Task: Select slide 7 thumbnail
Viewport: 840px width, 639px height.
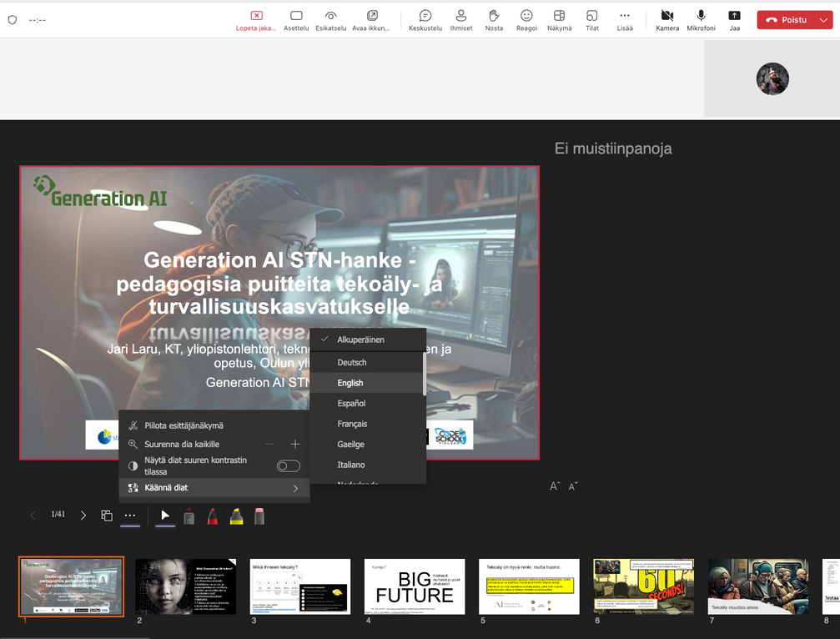Action: pos(758,586)
